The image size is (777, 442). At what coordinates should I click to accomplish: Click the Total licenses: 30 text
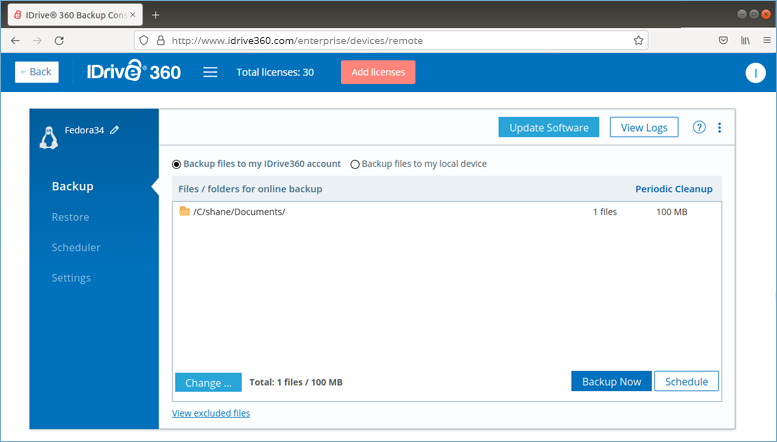click(275, 72)
